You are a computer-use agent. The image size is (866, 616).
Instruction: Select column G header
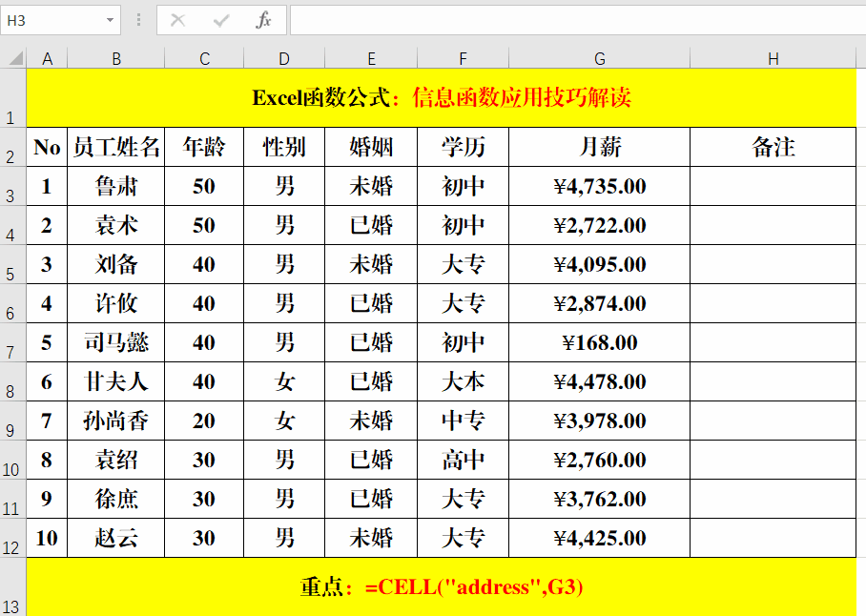point(599,58)
